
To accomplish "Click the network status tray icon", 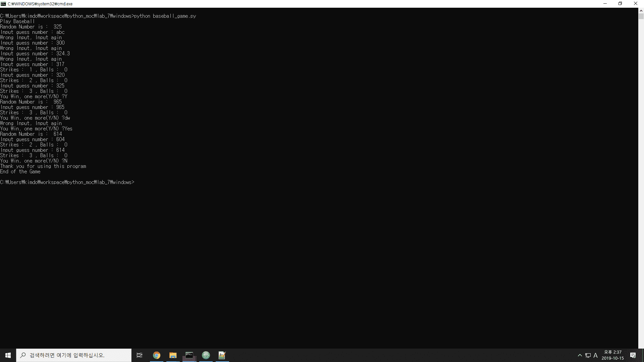I will click(588, 355).
